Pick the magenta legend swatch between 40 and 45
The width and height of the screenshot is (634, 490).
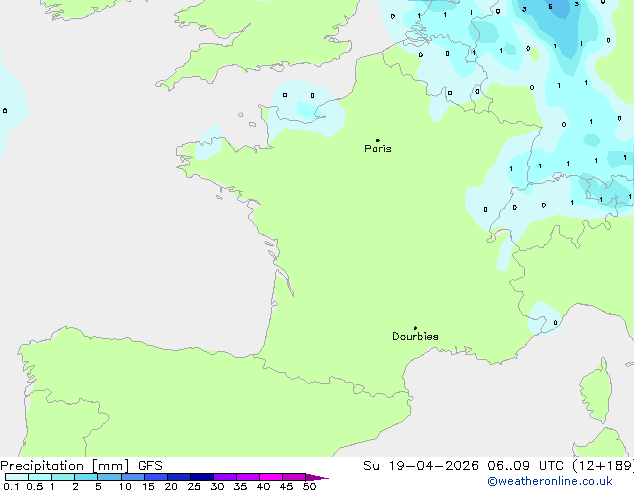[271, 477]
